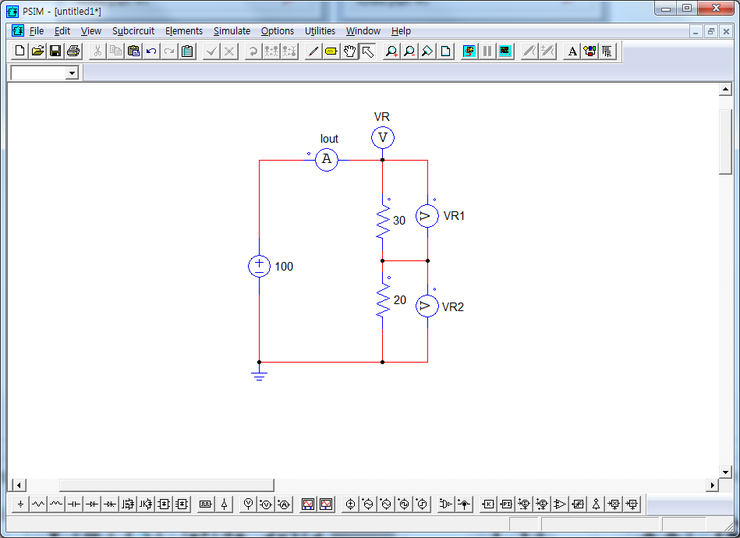
Task: Select the Wire drawing pencil tool
Action: 313,51
